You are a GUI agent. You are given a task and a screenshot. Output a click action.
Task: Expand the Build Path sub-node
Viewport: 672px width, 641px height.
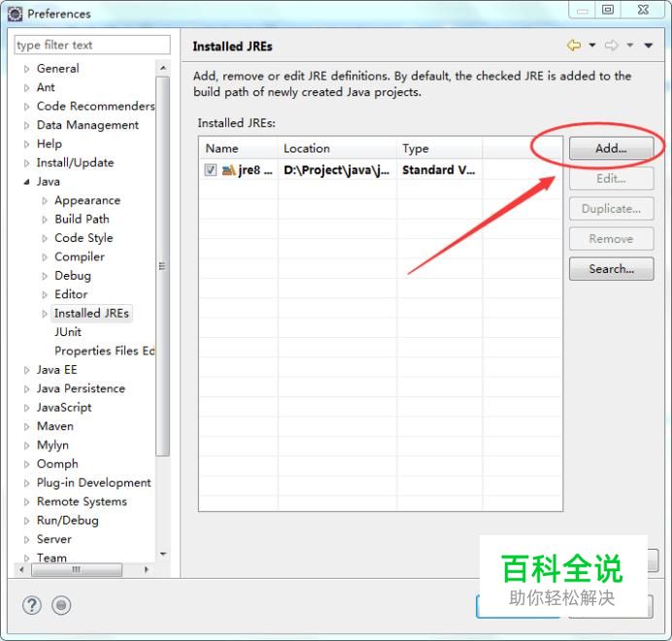point(45,219)
